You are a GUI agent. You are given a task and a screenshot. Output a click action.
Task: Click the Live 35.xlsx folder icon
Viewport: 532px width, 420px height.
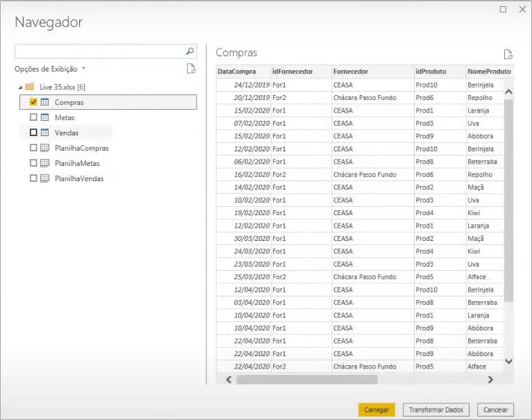[30, 87]
